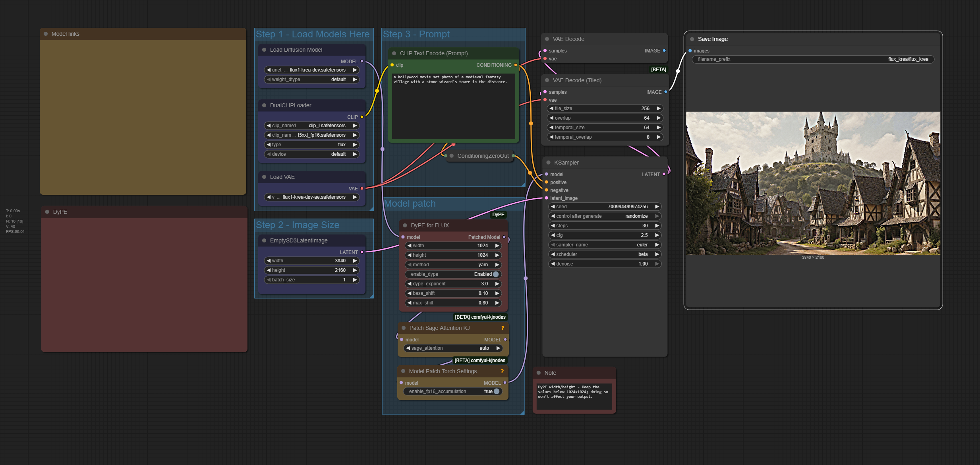Click the cfg 2.5 value slider
This screenshot has width=980, height=465.
tap(605, 235)
